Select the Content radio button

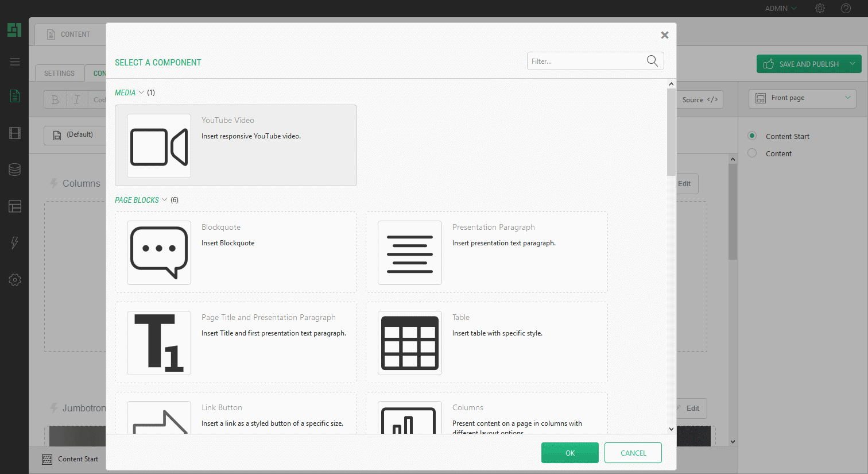tap(752, 153)
